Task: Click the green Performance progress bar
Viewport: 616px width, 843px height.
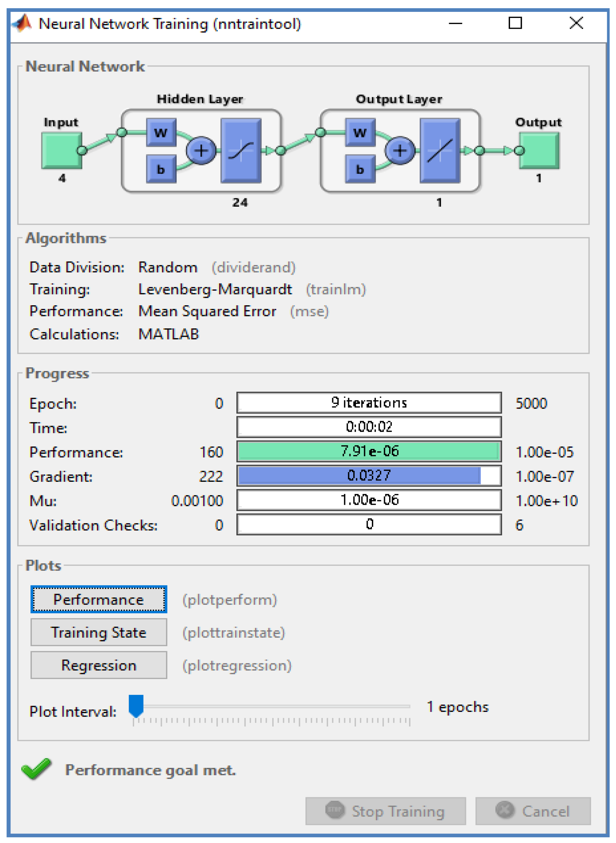Action: pos(369,452)
